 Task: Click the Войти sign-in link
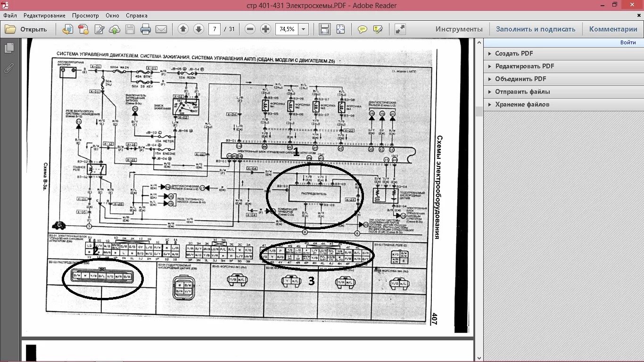pos(628,42)
